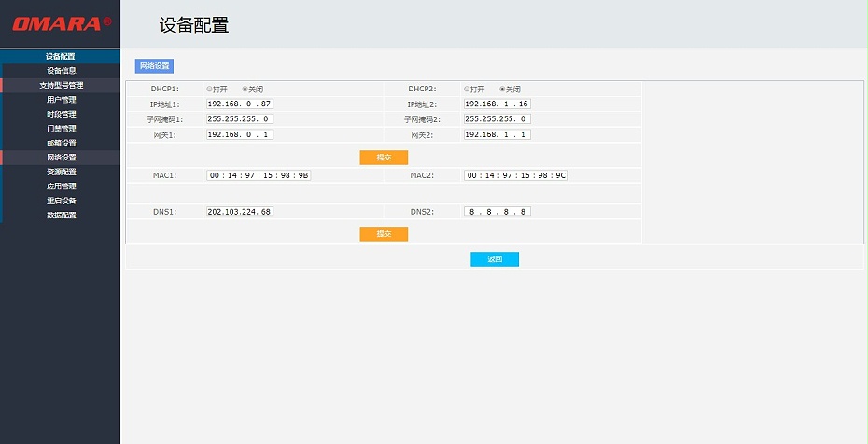Screen dimensions: 868x444
Task: Select DHCP2 关闭 radio option
Action: [x=502, y=89]
